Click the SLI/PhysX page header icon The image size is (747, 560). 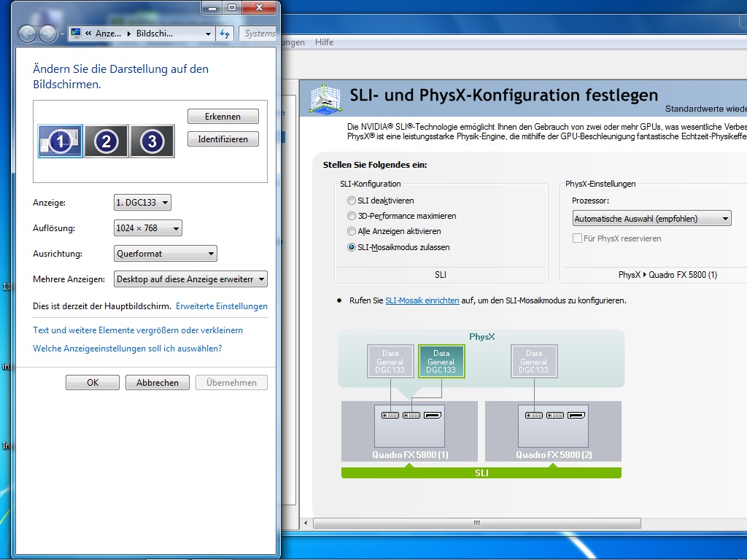pos(325,98)
